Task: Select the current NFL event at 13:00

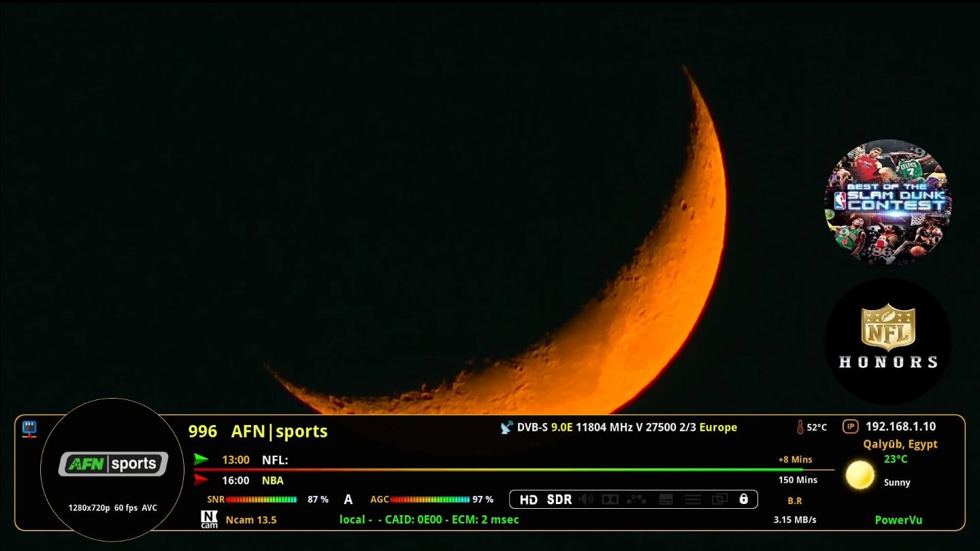Action: [275, 460]
